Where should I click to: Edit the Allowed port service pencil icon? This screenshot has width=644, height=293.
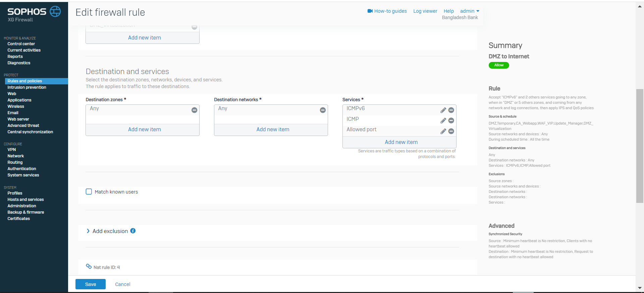point(443,131)
